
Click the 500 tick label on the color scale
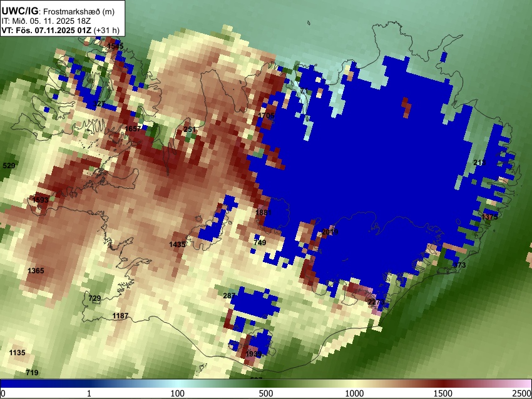tap(265, 393)
